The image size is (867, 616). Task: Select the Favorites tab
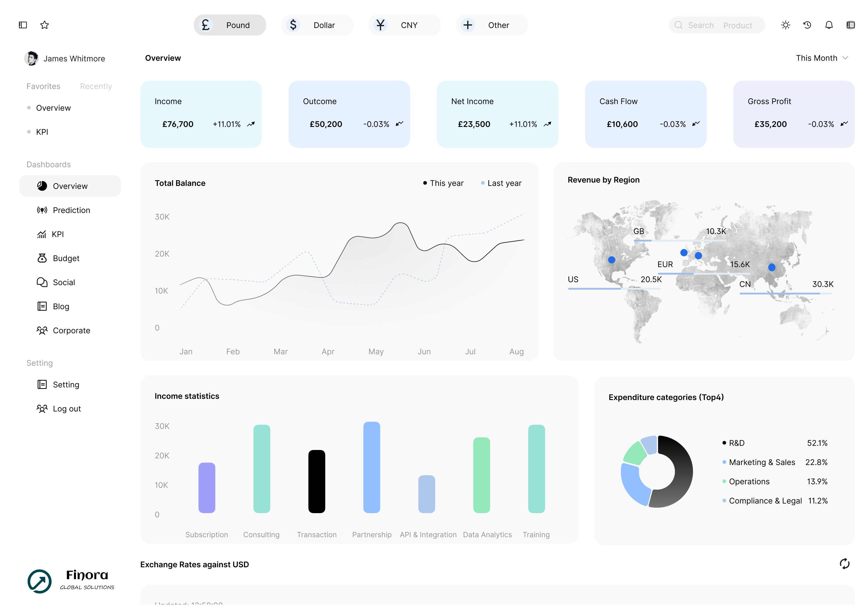tap(43, 86)
